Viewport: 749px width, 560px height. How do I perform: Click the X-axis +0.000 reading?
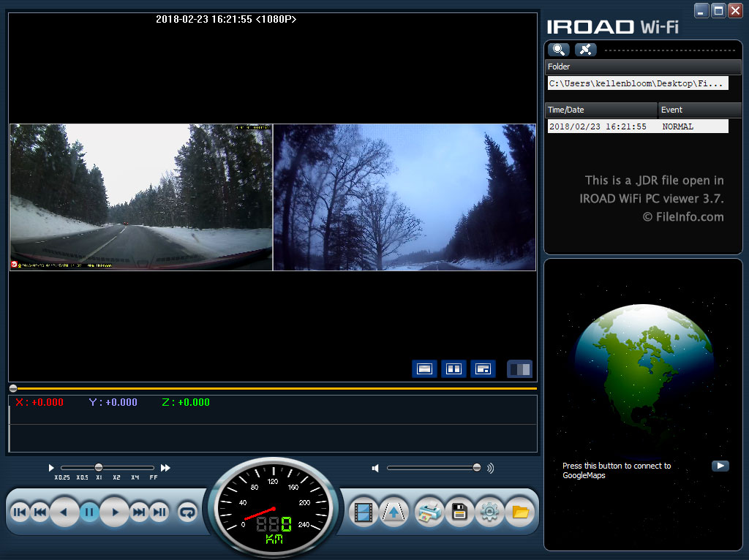(x=39, y=403)
